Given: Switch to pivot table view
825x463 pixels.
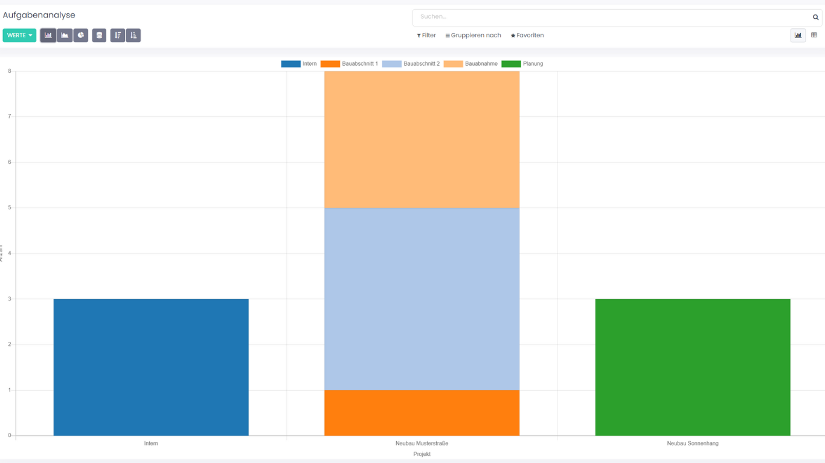Looking at the screenshot, I should (813, 35).
